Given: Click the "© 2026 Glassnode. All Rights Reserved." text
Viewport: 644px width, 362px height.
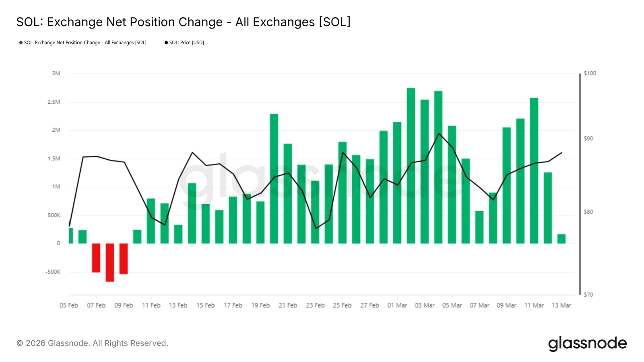Looking at the screenshot, I should (92, 343).
